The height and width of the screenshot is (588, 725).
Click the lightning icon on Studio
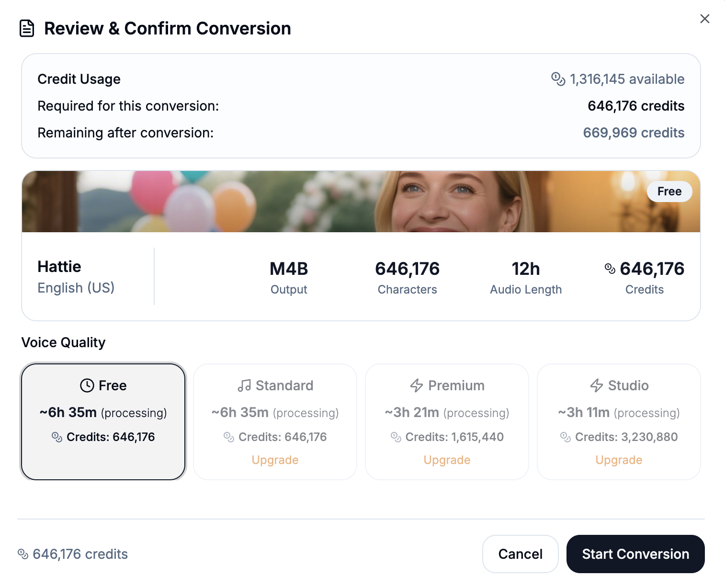(x=596, y=385)
